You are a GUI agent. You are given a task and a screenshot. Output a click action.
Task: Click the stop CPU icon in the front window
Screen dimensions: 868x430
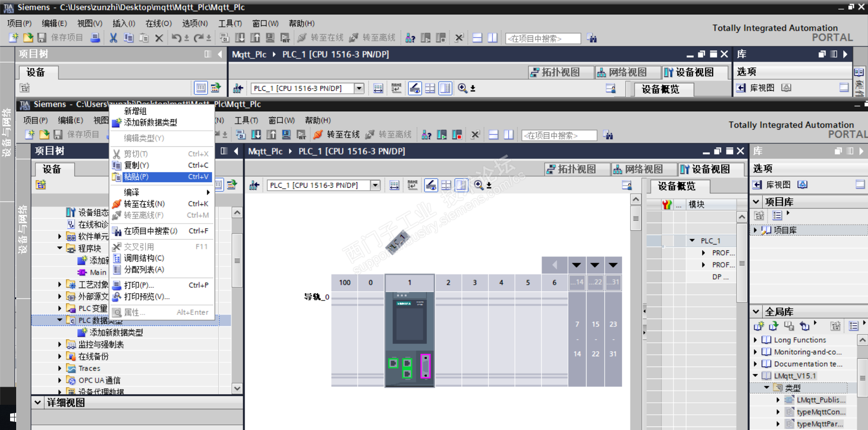(x=457, y=135)
